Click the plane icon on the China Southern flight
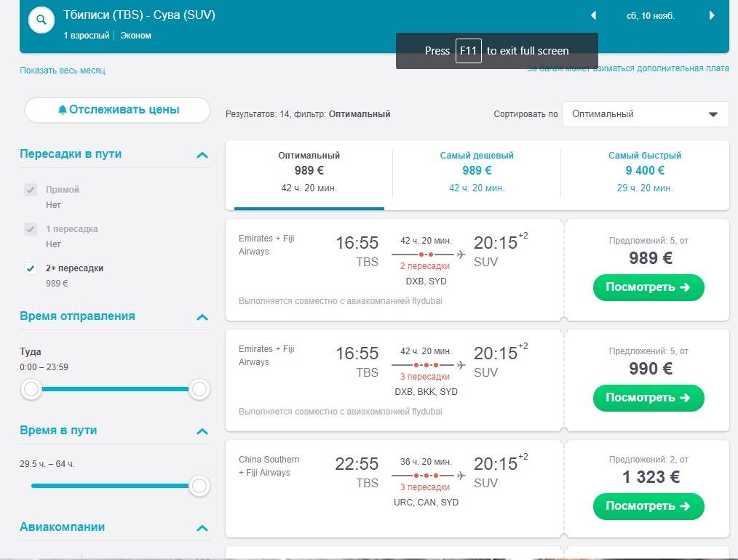738x560 pixels. tap(461, 475)
